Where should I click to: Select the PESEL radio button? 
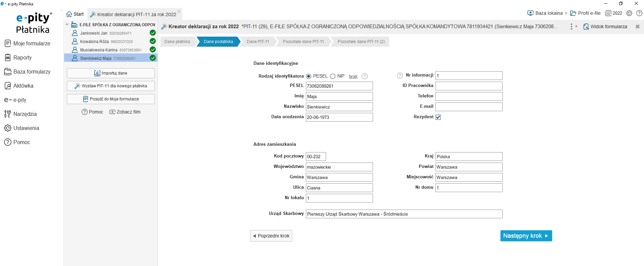click(x=309, y=76)
